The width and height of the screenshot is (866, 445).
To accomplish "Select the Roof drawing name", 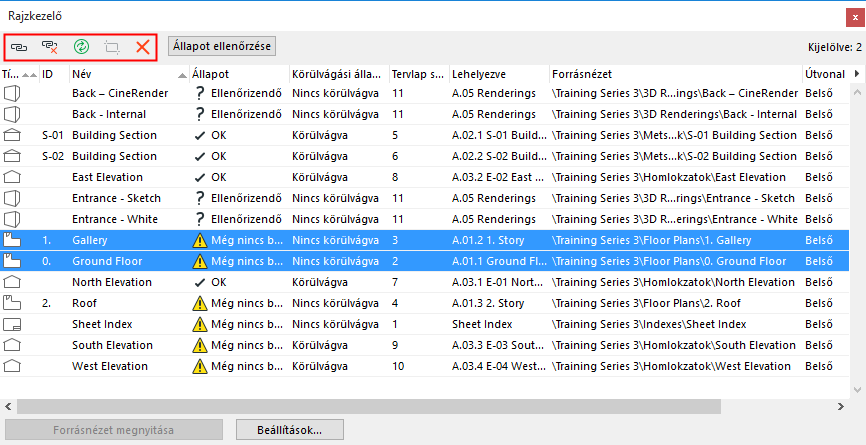I will click(x=84, y=303).
